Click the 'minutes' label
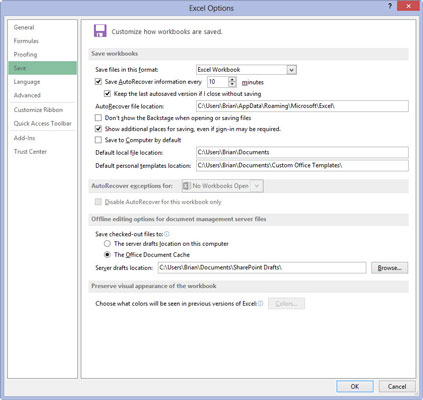 pos(253,82)
